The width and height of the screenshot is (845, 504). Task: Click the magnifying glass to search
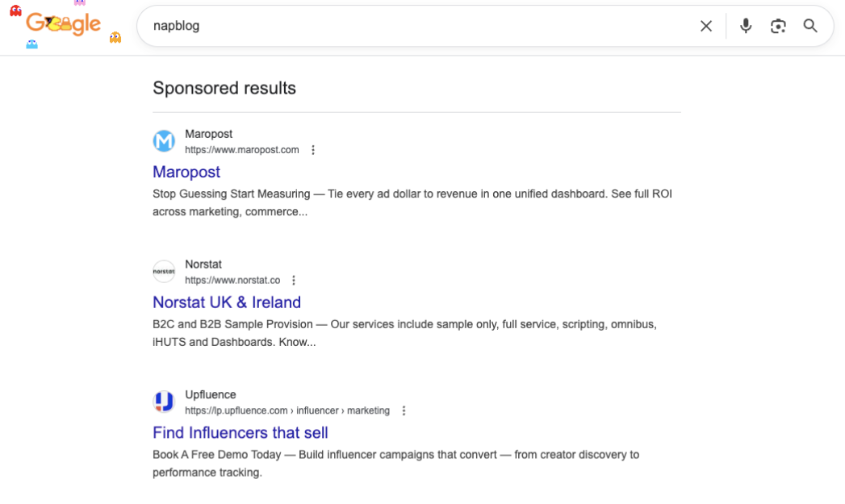click(810, 26)
